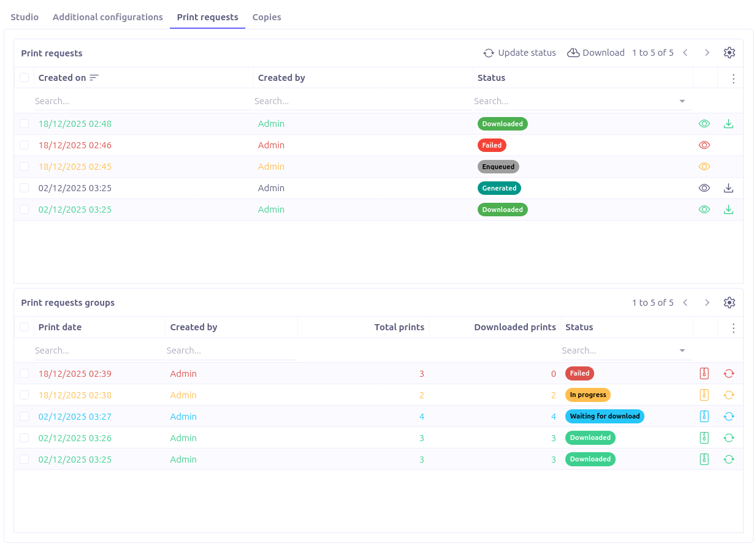Open Print requests table settings gear

pyautogui.click(x=729, y=53)
